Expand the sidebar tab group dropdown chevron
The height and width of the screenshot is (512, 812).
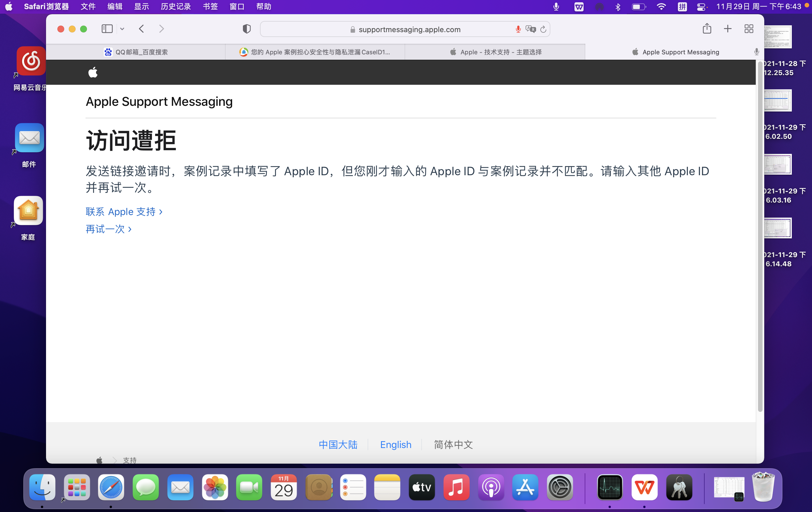[122, 29]
